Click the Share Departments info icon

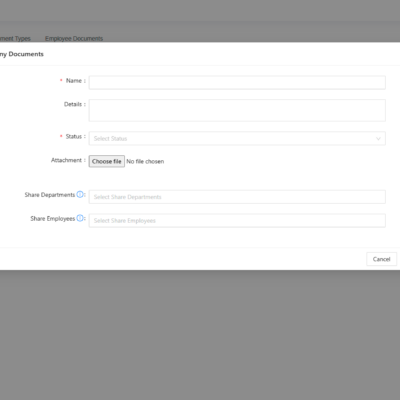[80, 194]
